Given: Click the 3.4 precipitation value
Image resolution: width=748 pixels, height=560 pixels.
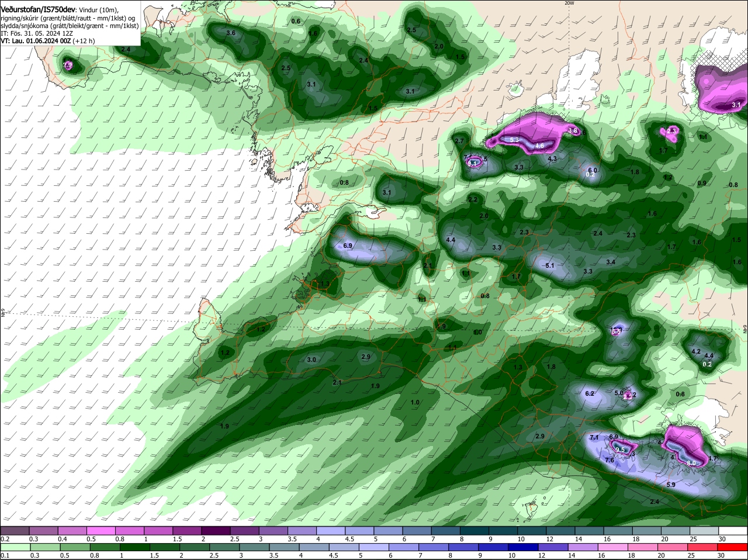Looking at the screenshot, I should click(x=611, y=262).
